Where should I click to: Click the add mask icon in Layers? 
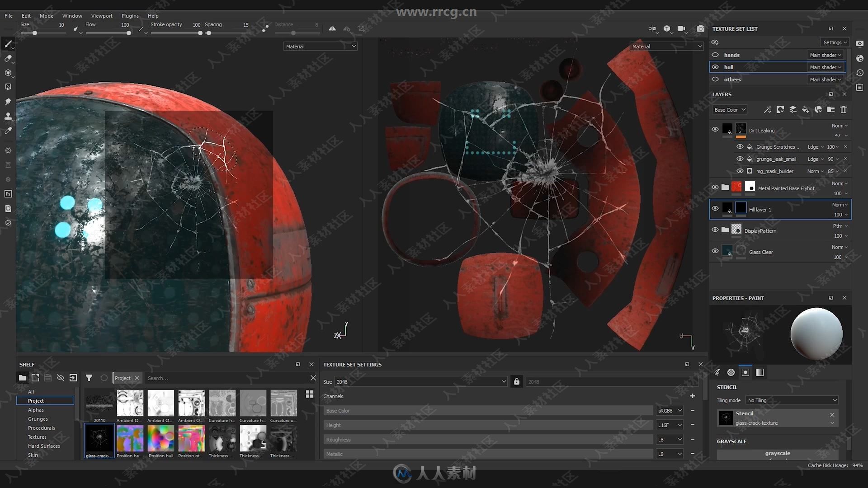pyautogui.click(x=780, y=110)
